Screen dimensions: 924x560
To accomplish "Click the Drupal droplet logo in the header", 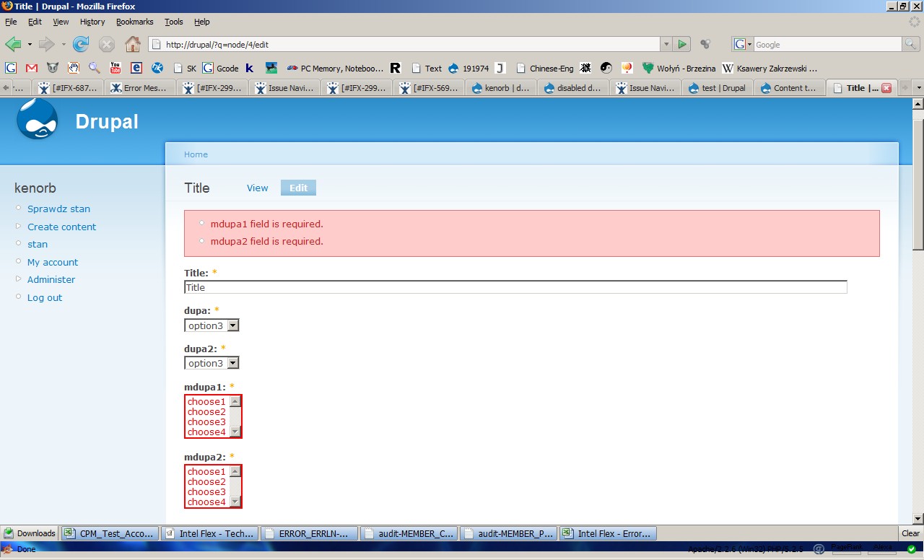I will tap(36, 119).
